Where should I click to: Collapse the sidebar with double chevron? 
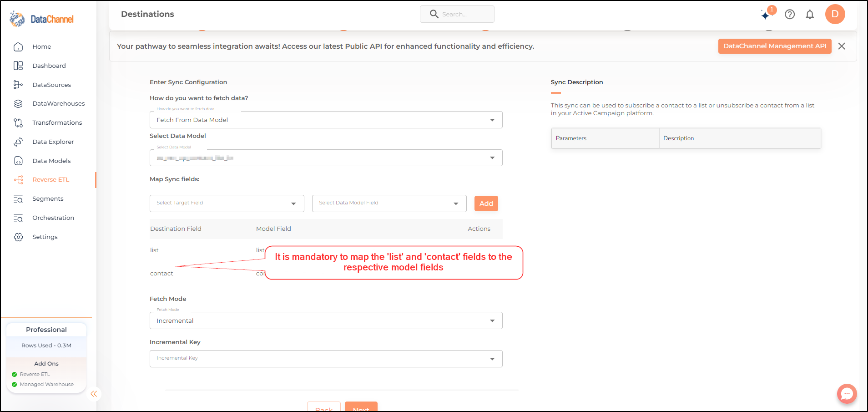tap(94, 394)
